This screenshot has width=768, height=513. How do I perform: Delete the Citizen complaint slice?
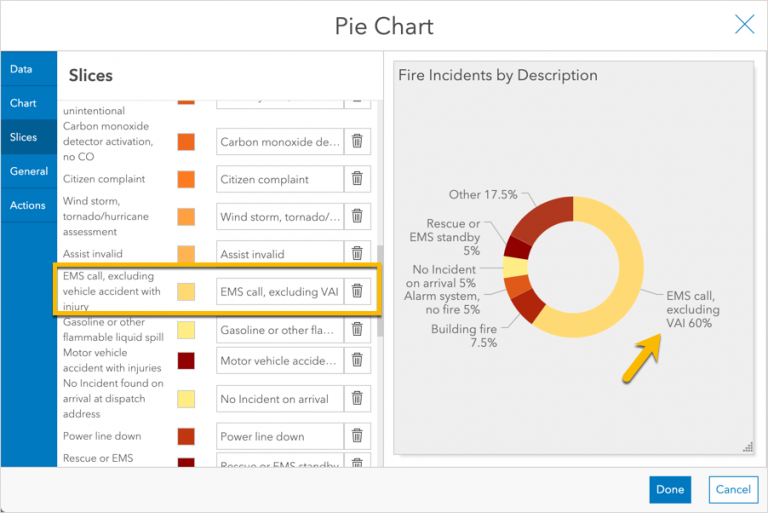coord(357,179)
